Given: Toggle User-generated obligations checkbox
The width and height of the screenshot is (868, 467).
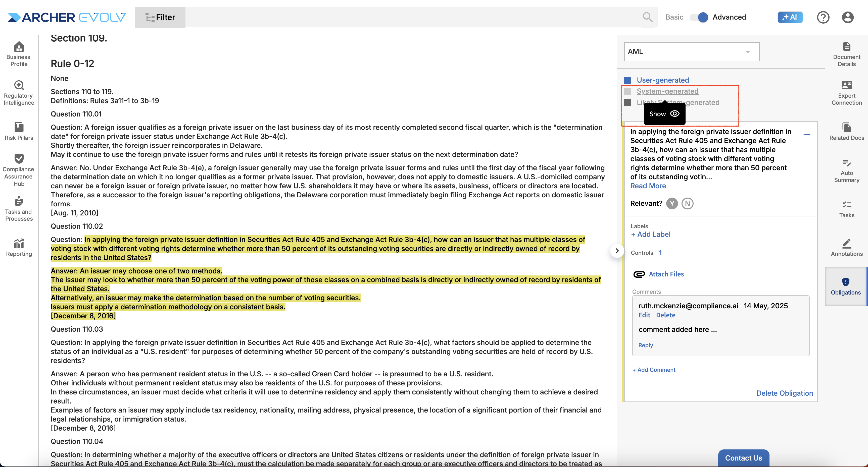Looking at the screenshot, I should click(x=628, y=80).
